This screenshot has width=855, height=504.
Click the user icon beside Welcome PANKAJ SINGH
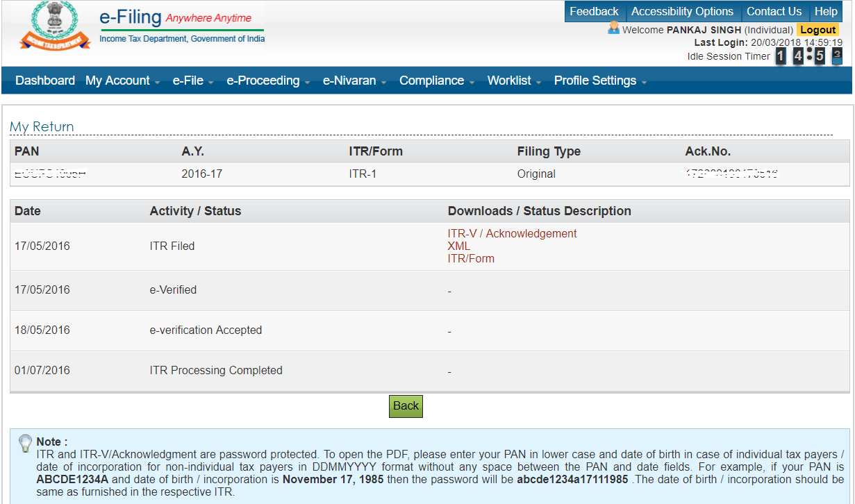click(x=614, y=30)
